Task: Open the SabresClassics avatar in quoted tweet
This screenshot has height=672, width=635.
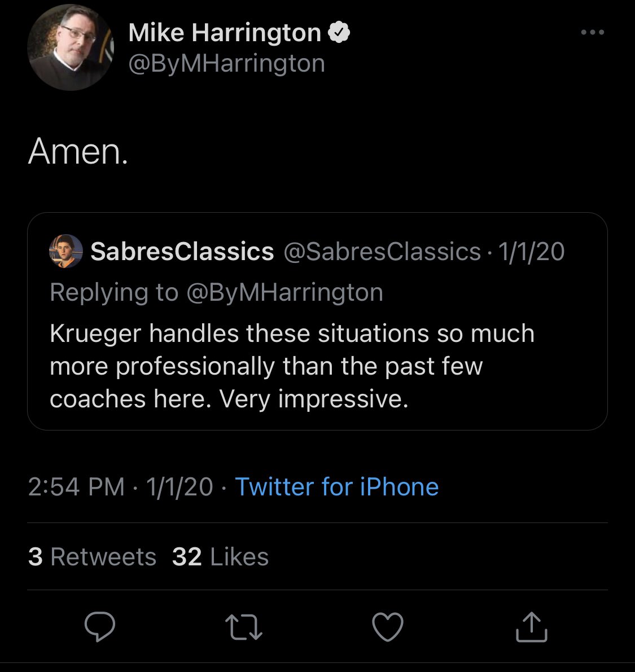Action: [x=66, y=251]
